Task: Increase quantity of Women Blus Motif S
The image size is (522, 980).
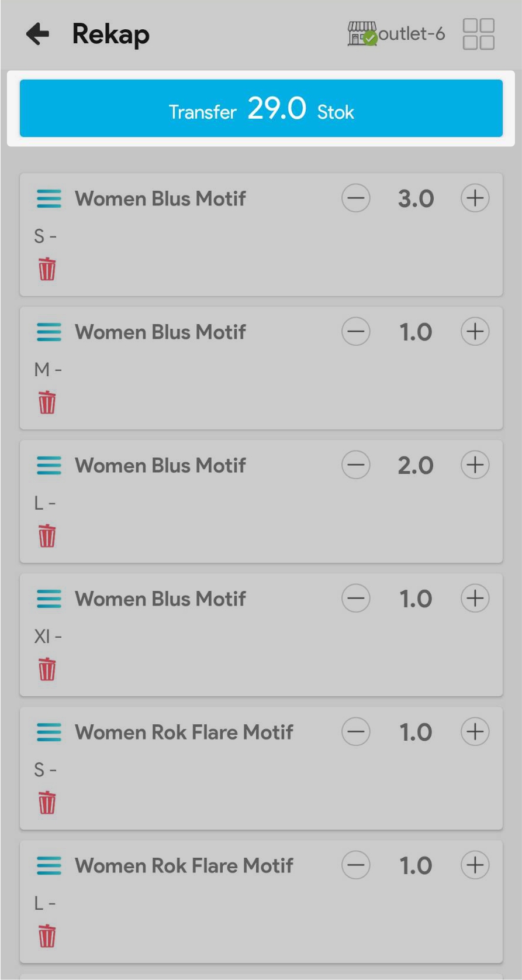Action: [475, 198]
